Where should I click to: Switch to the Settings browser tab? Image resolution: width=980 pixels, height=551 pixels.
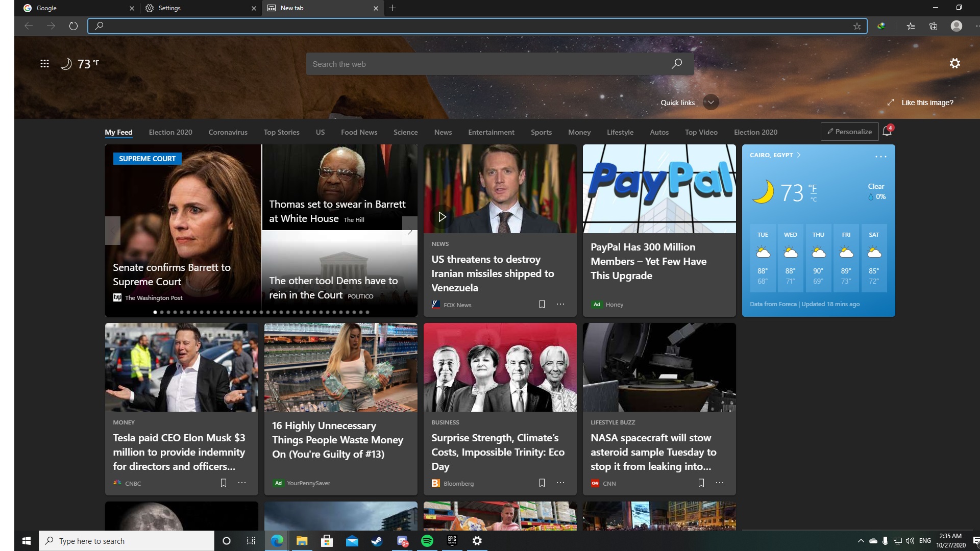click(x=201, y=8)
